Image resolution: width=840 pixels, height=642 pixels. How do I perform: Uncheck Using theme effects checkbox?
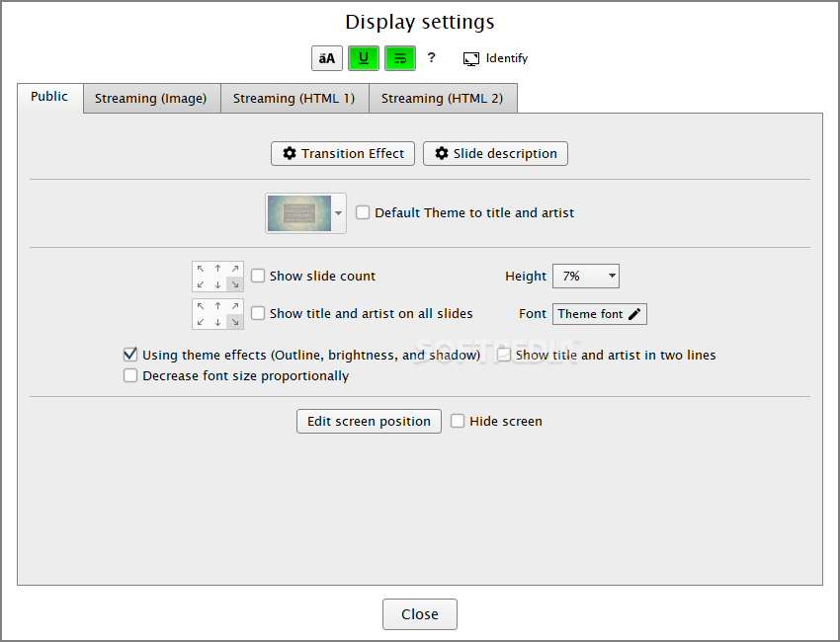[130, 355]
